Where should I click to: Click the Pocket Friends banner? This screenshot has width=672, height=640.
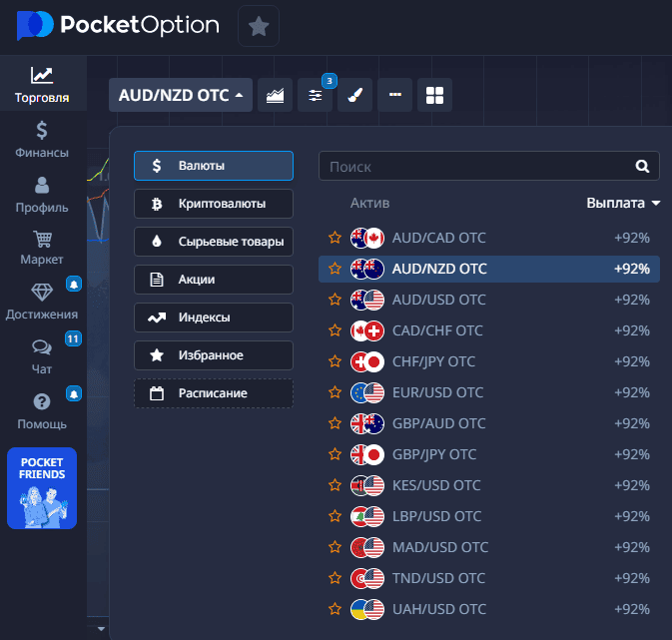point(42,488)
